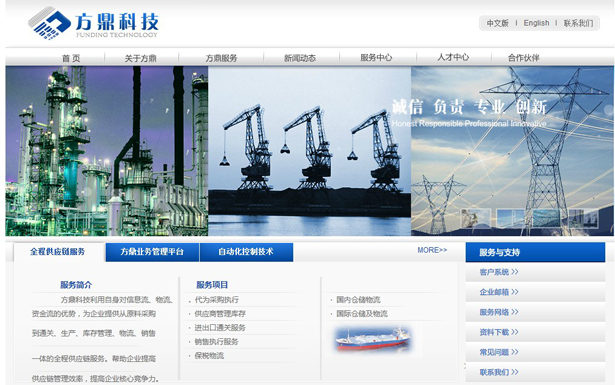The image size is (615, 385).
Task: Open 常见问题 in the support sidebar
Action: 499,352
